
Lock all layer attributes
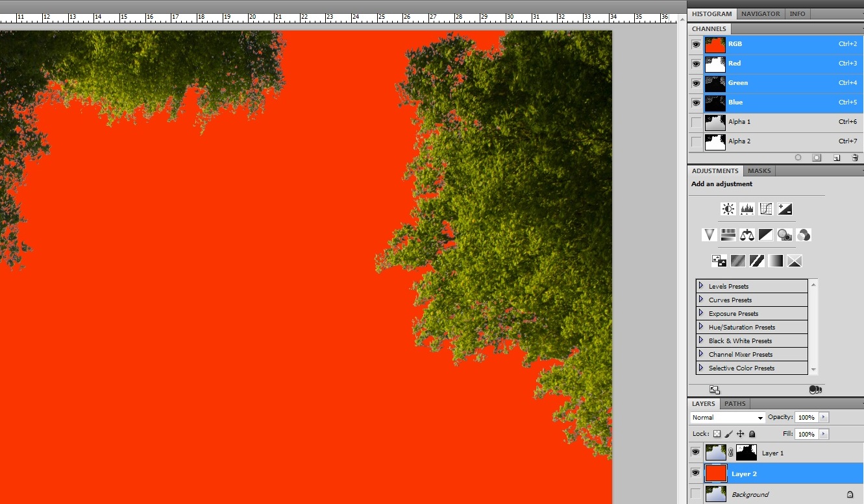coord(752,434)
